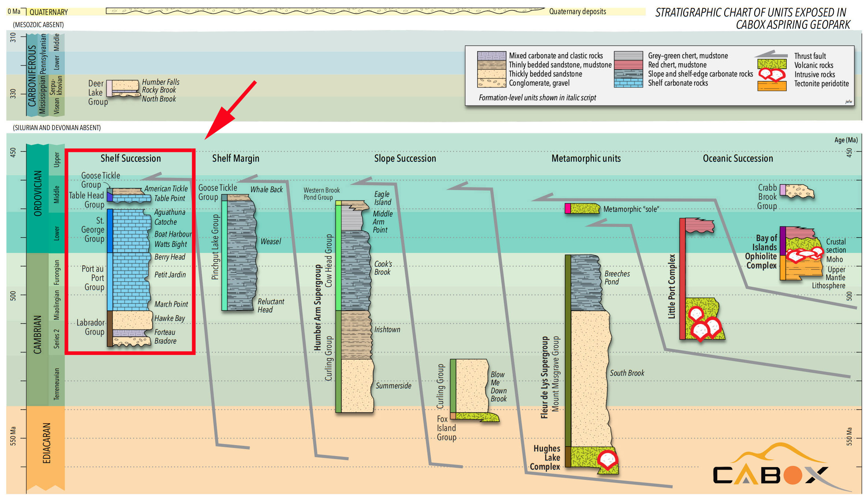Click the Intrusive rocks legend symbol
Viewport: 868px width, 500px height.
coord(771,74)
